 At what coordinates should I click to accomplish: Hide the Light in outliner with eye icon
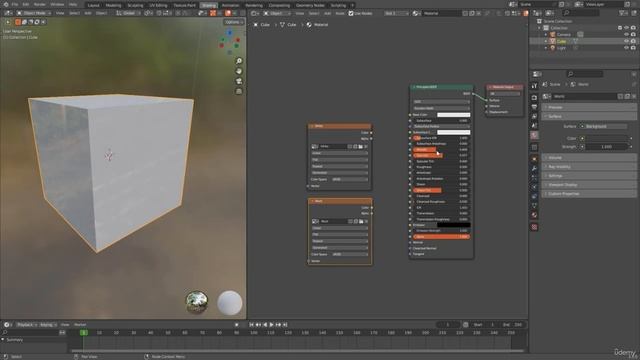(627, 48)
